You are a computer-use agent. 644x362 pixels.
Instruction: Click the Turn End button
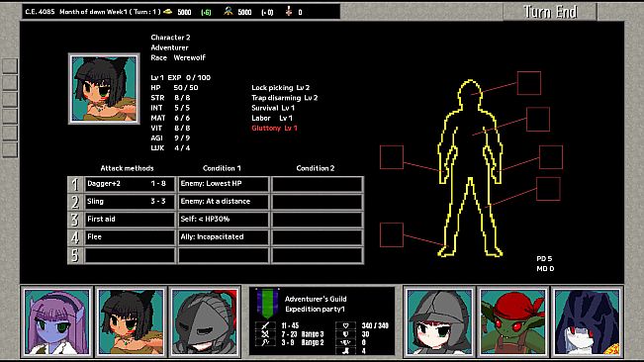[x=550, y=12]
